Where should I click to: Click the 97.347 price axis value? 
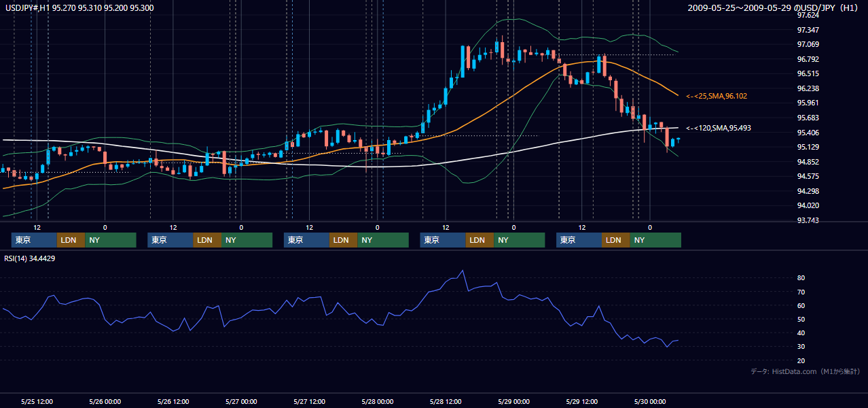point(808,30)
